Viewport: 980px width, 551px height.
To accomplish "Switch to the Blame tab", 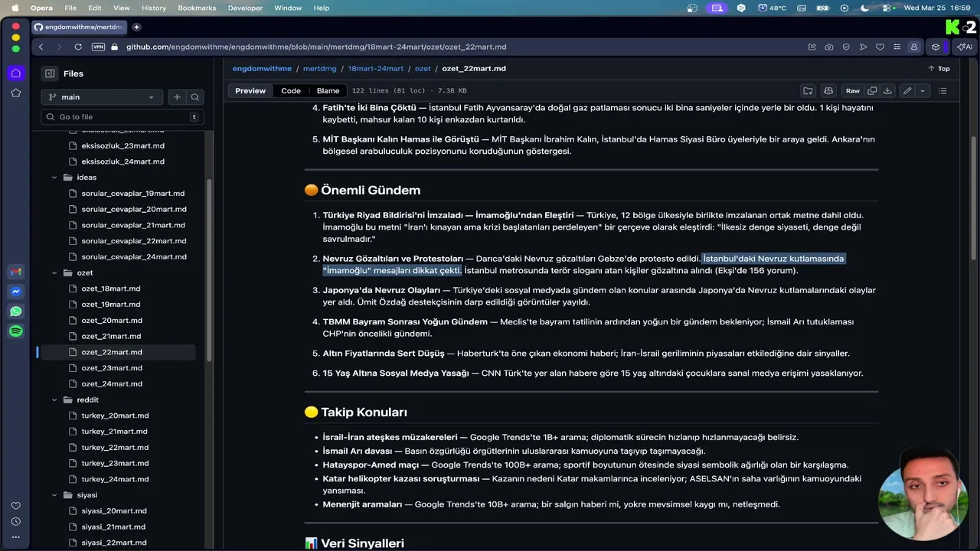I will tap(328, 90).
